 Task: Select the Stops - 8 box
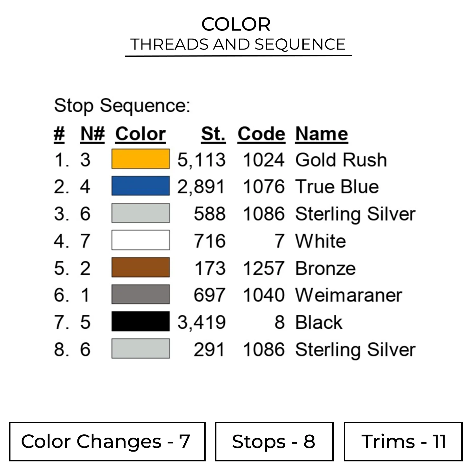pos(274,441)
